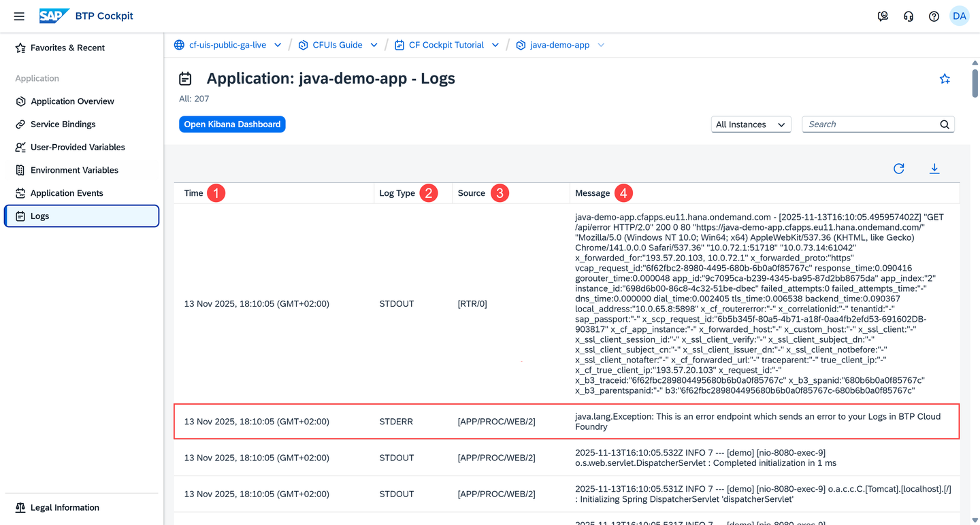This screenshot has width=980, height=525.
Task: Download the logs
Action: pyautogui.click(x=934, y=169)
